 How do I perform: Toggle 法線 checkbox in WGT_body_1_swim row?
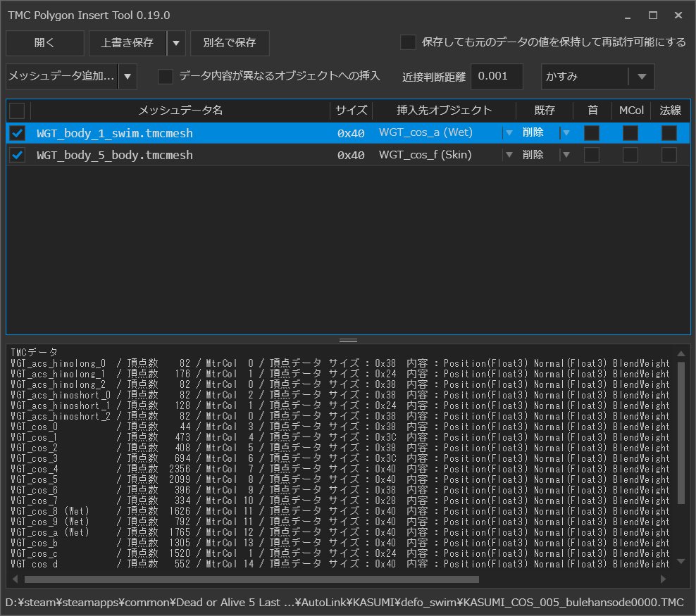point(669,132)
